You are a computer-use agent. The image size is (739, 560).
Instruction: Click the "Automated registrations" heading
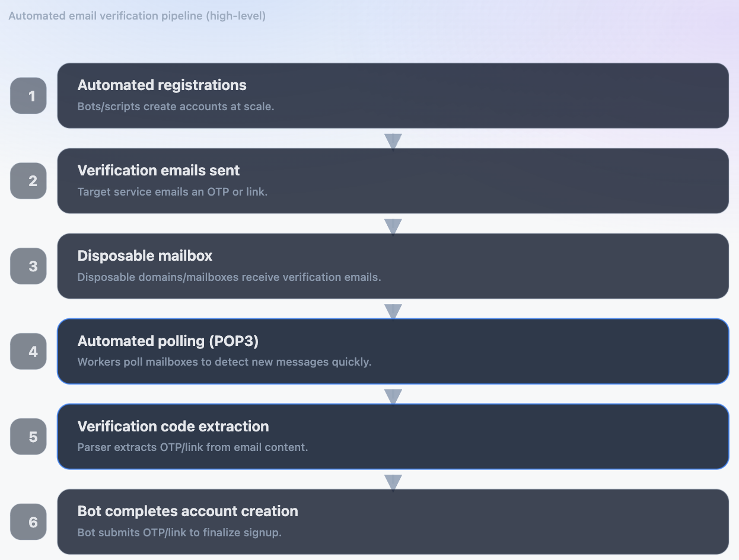tap(162, 85)
